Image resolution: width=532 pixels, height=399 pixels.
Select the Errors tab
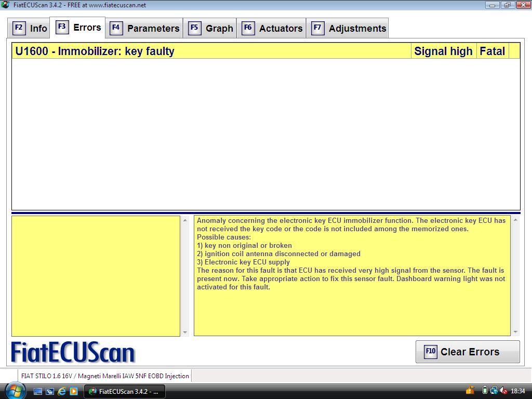coord(78,28)
